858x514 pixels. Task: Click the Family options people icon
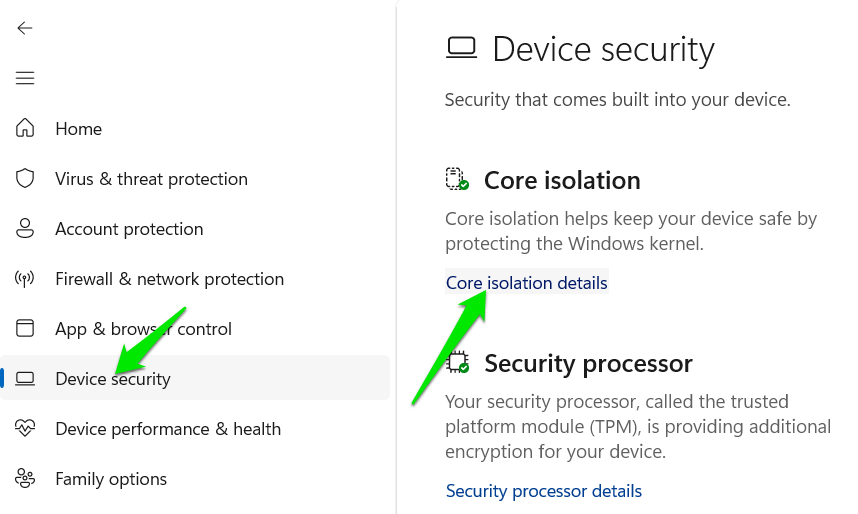coord(25,479)
